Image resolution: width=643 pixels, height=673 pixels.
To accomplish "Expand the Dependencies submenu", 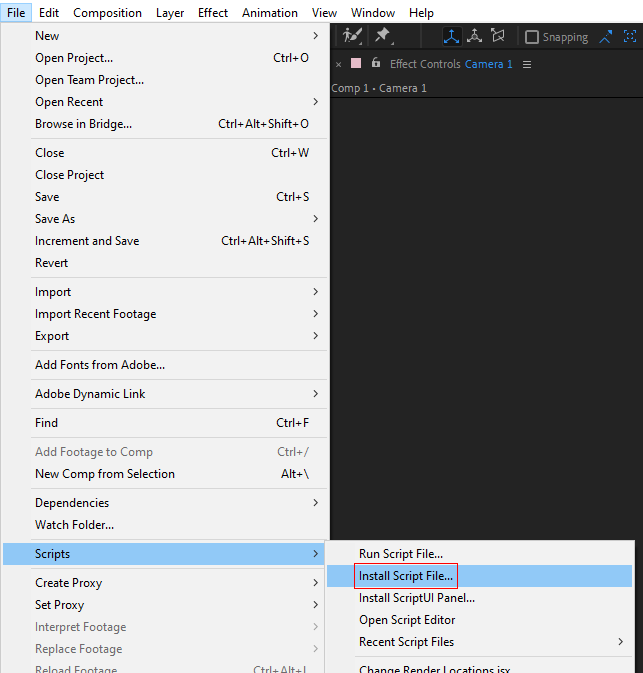I will (165, 503).
